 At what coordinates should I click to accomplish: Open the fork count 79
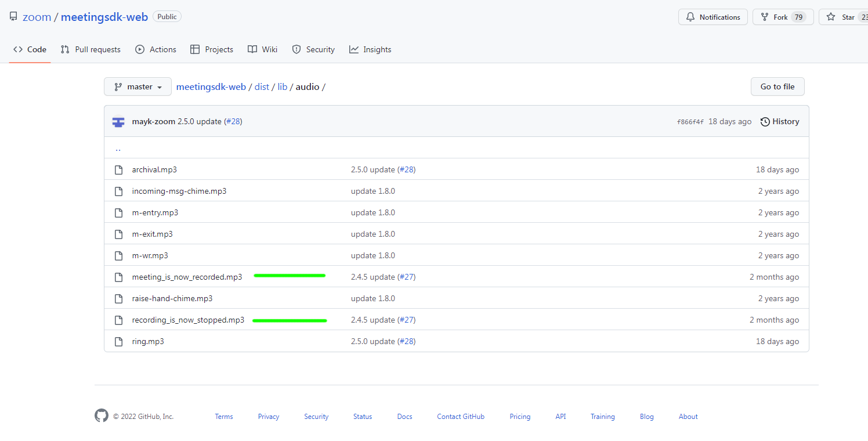coord(799,17)
